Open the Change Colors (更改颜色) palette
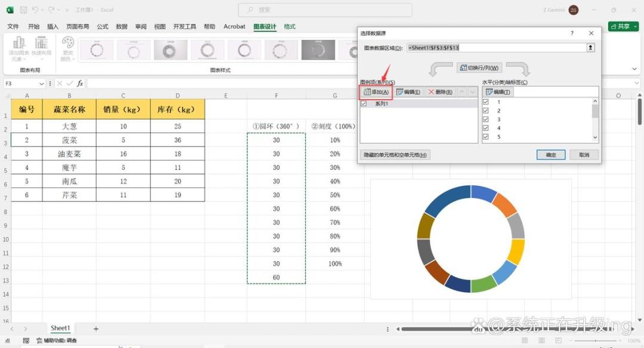644x348 pixels. coord(67,49)
